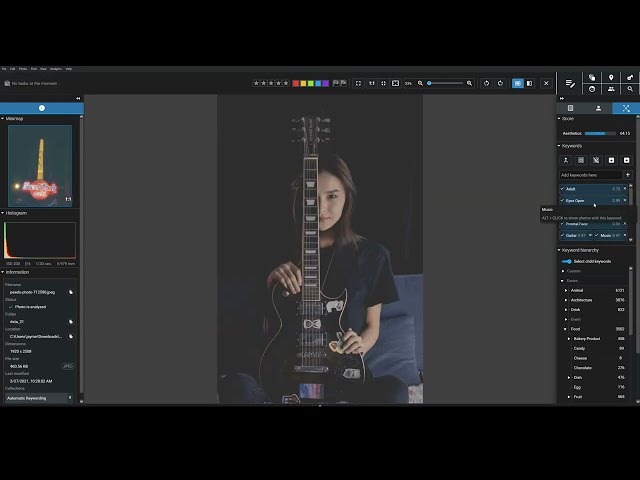Close the photo viewer with X
This screenshot has width=640, height=480.
pos(546,83)
